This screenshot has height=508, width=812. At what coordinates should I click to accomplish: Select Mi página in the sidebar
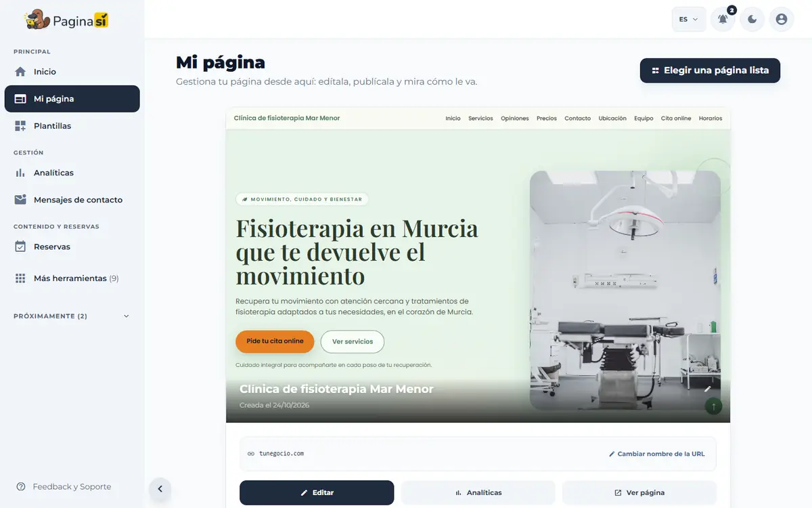point(72,99)
